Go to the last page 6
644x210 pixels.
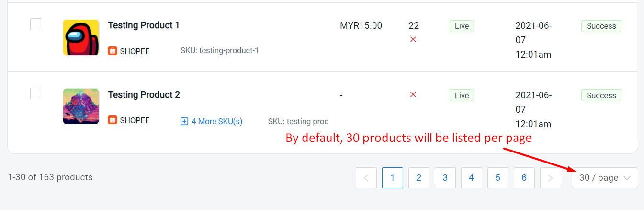point(524,178)
